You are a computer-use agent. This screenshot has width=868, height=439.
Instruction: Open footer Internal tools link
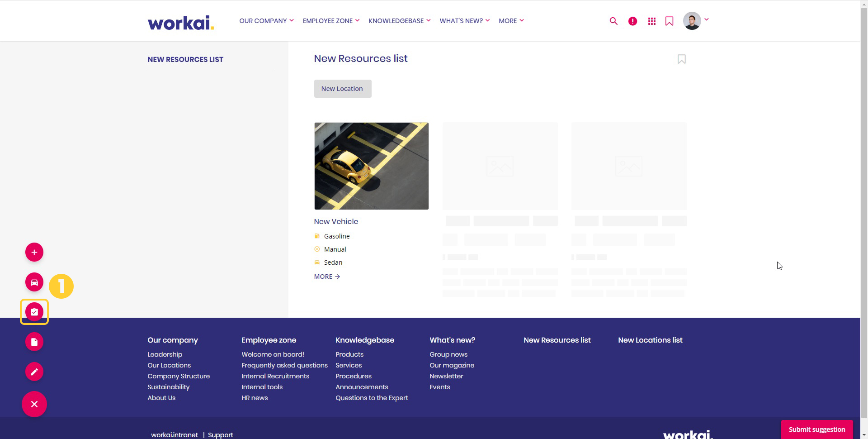coord(262,387)
